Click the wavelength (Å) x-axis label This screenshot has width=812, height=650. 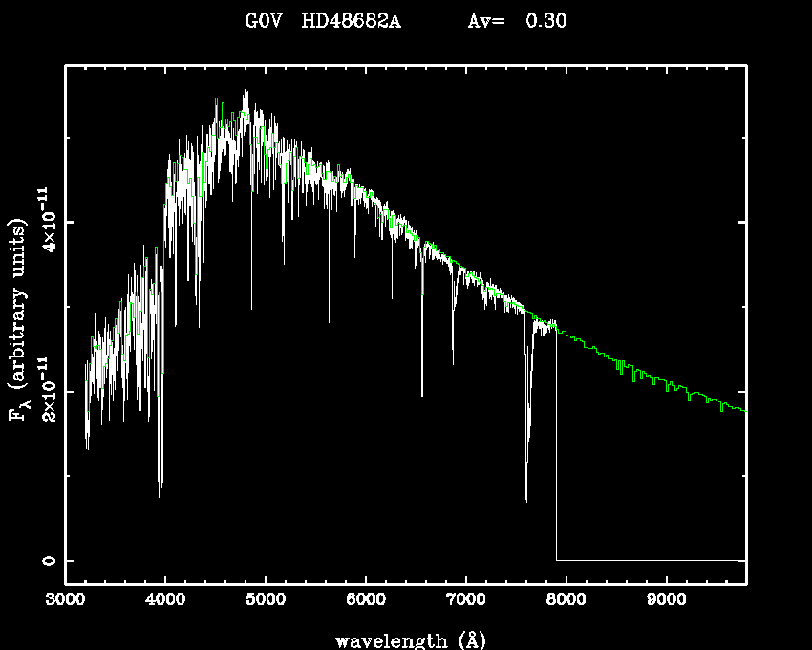[x=403, y=639]
